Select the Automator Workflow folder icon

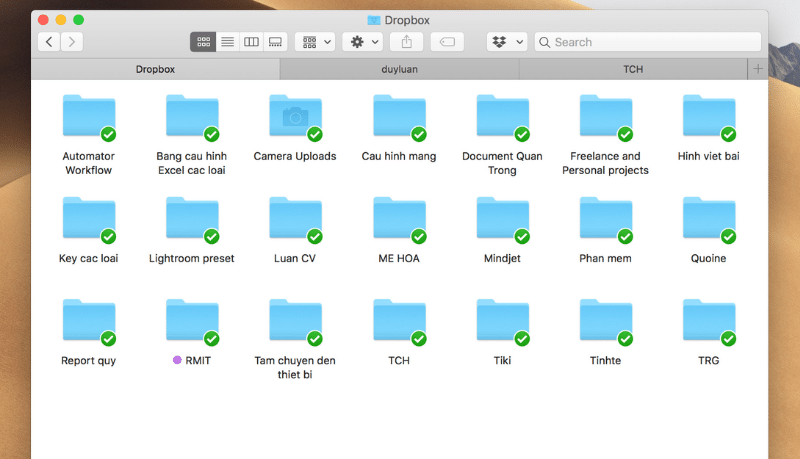coord(89,116)
